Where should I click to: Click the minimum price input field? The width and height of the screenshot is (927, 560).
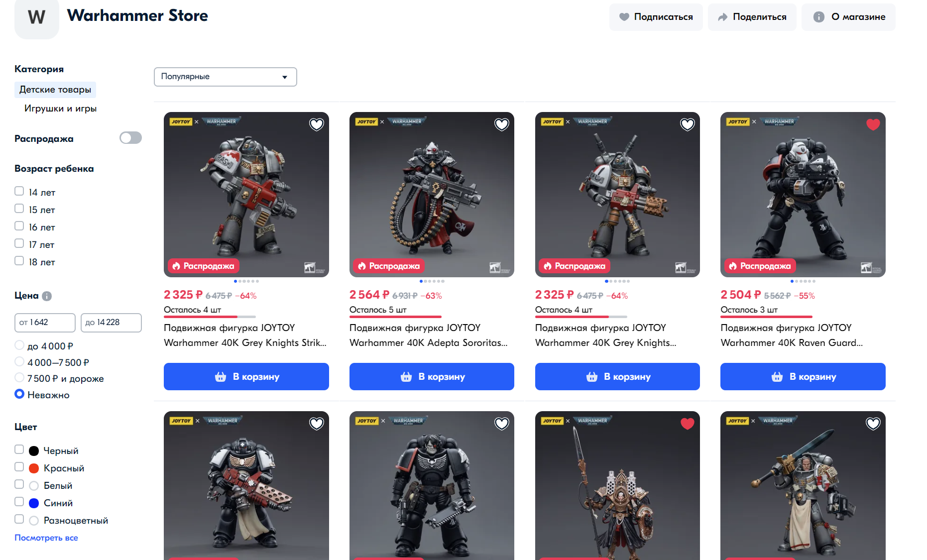tap(45, 323)
